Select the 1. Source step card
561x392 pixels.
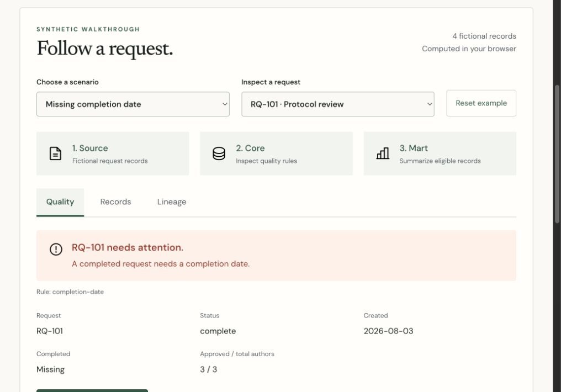[113, 153]
